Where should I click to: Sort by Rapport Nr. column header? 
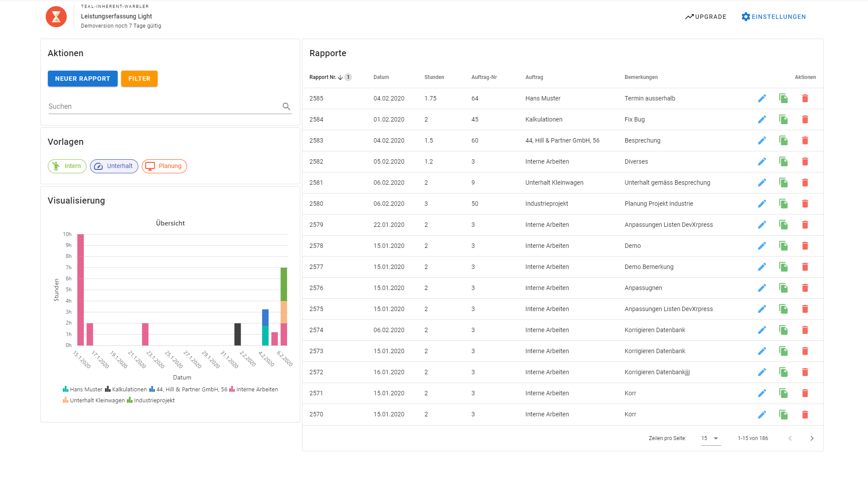(323, 77)
